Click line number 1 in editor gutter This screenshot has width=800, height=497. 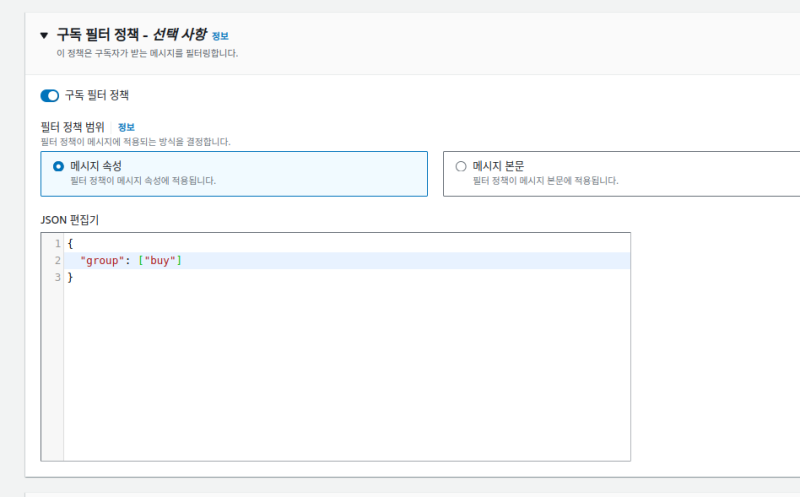pos(57,244)
